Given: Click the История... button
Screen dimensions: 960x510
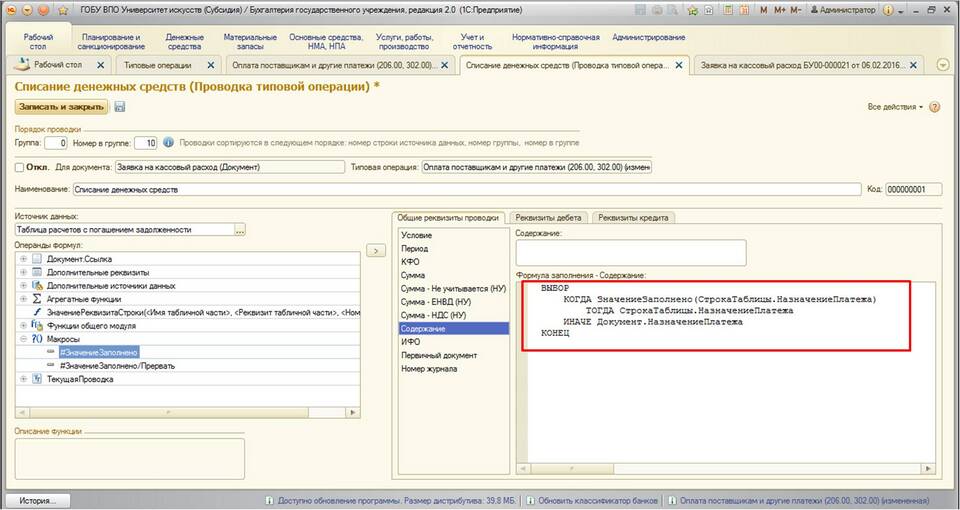Looking at the screenshot, I should click(37, 500).
